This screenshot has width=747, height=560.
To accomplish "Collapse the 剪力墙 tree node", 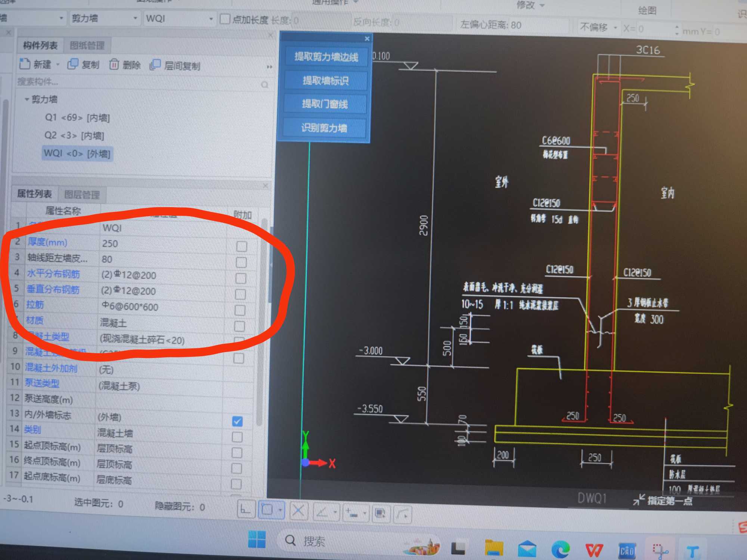I will [x=27, y=99].
